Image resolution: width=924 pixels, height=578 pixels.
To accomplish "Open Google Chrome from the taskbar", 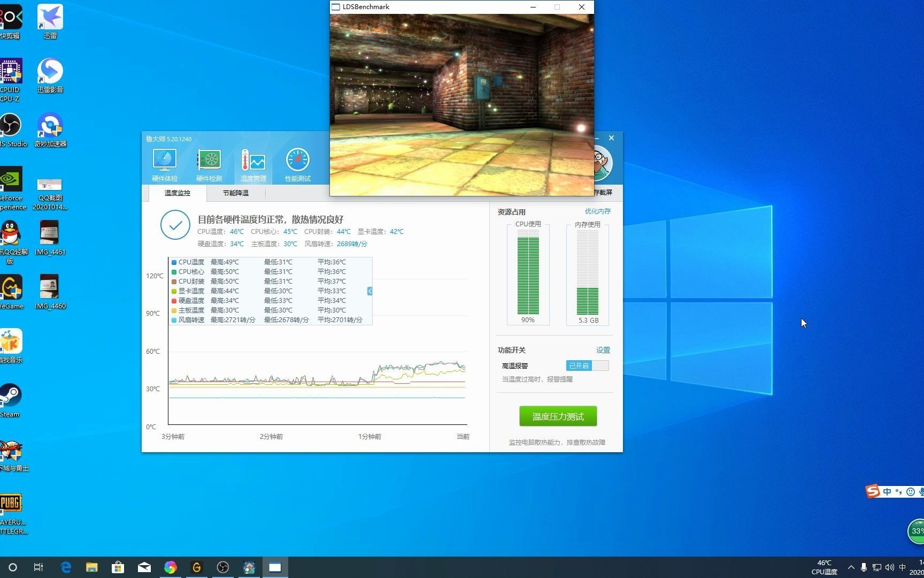I will (x=170, y=567).
